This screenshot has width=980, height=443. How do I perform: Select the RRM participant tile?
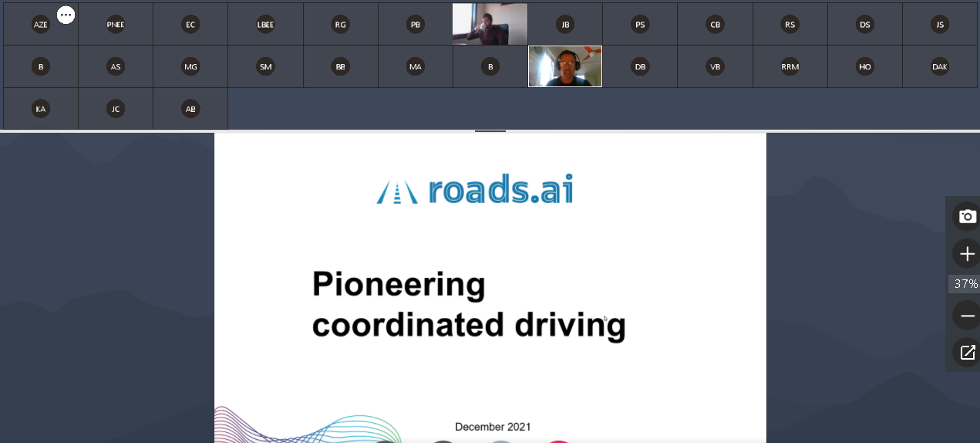(x=790, y=66)
